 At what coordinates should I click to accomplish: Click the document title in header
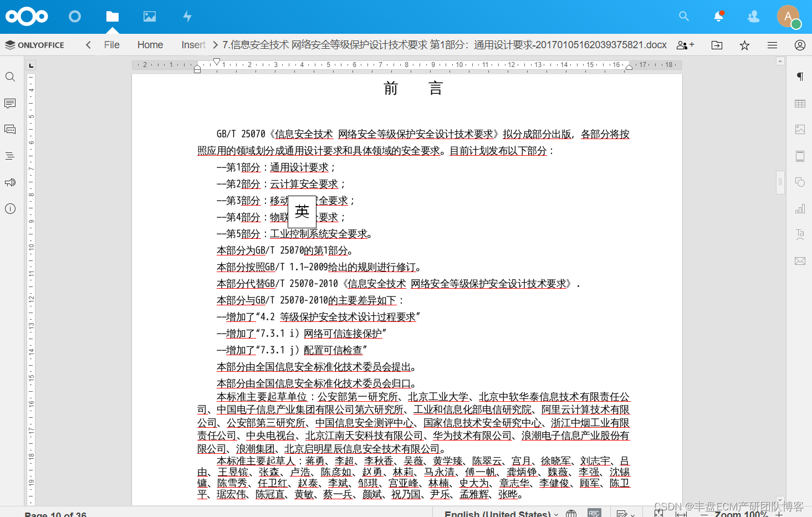[x=445, y=45]
